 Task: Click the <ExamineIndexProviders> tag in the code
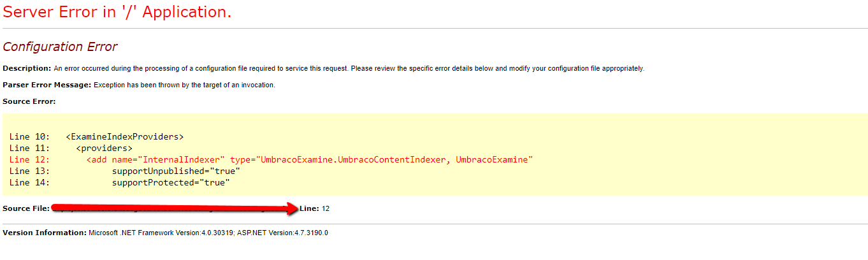point(124,137)
